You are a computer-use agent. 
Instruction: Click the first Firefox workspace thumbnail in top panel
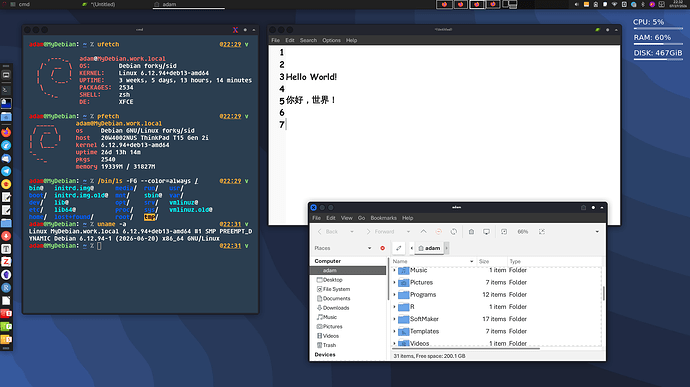point(444,4)
